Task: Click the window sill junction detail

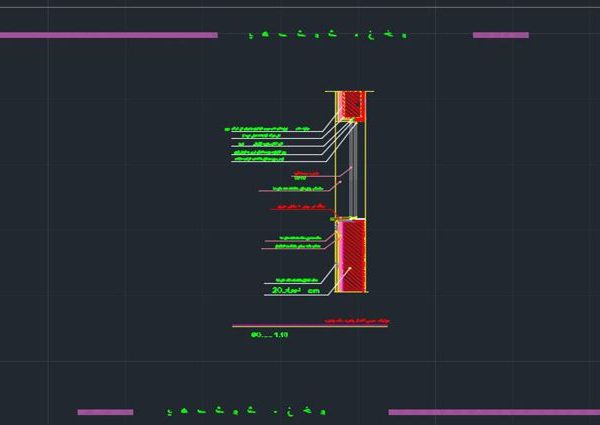Action: [x=348, y=218]
